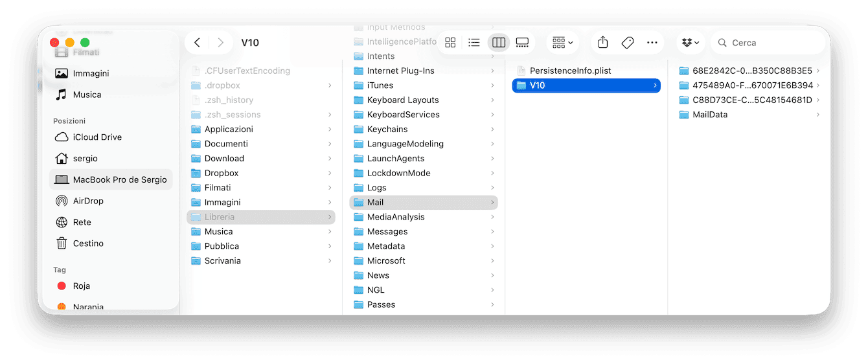
Task: Expand the Documenti folder chevron
Action: pos(330,144)
